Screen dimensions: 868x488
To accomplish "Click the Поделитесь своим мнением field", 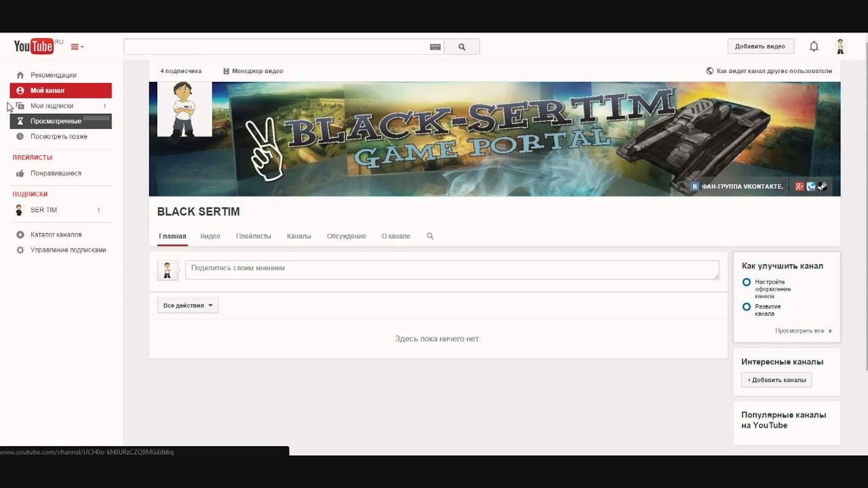I will click(452, 270).
